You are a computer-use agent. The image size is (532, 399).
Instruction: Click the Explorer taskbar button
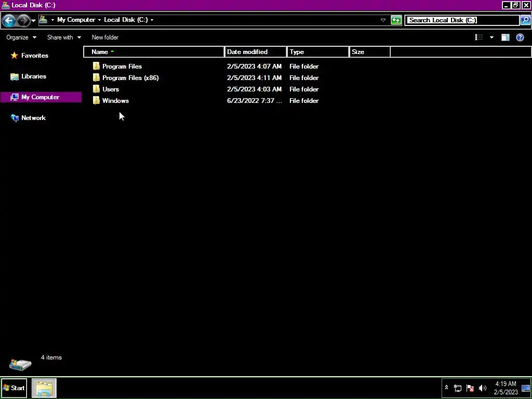pyautogui.click(x=44, y=388)
